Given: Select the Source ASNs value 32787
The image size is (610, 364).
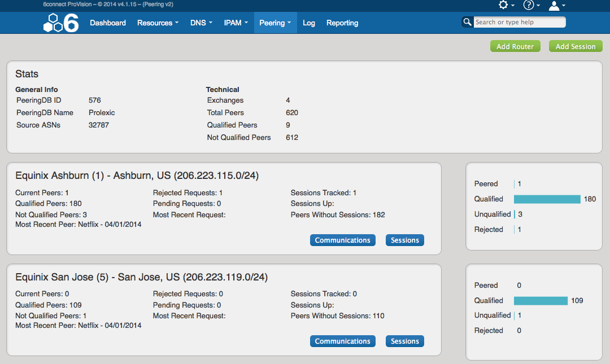Looking at the screenshot, I should 98,125.
